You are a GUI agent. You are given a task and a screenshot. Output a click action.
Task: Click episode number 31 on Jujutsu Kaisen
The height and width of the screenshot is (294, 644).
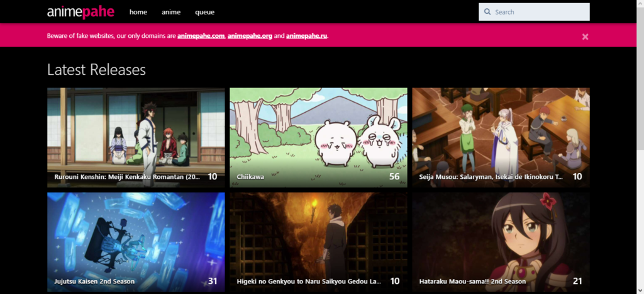point(213,281)
